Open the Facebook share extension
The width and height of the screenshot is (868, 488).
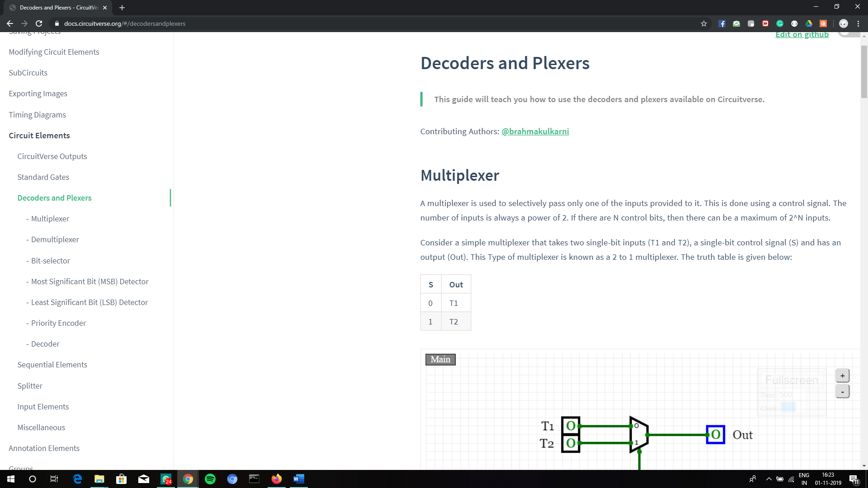(722, 23)
